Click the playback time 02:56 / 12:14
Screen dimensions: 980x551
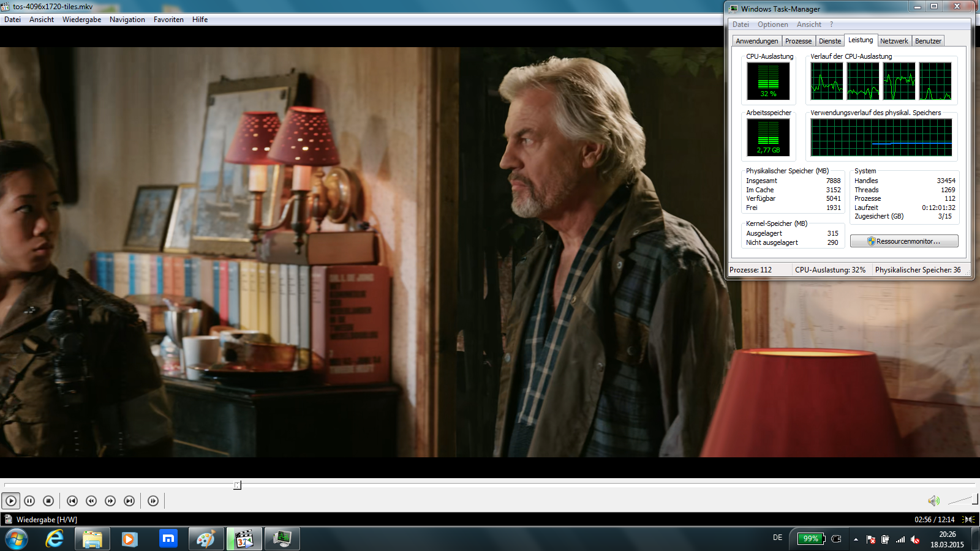[935, 519]
